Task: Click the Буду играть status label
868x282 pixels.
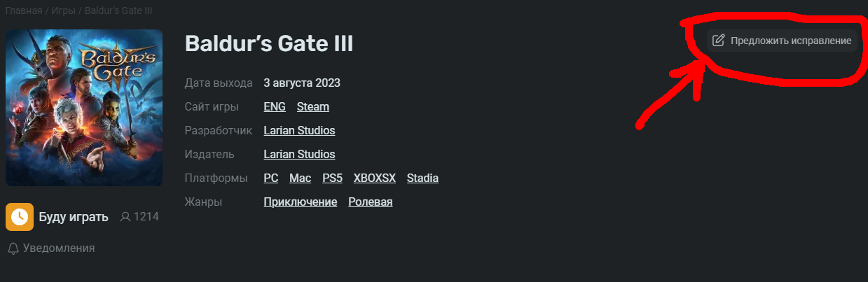Action: 74,217
